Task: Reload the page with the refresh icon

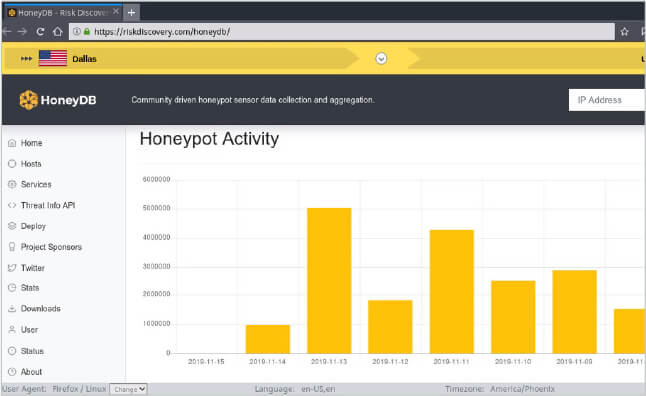Action: coord(40,31)
